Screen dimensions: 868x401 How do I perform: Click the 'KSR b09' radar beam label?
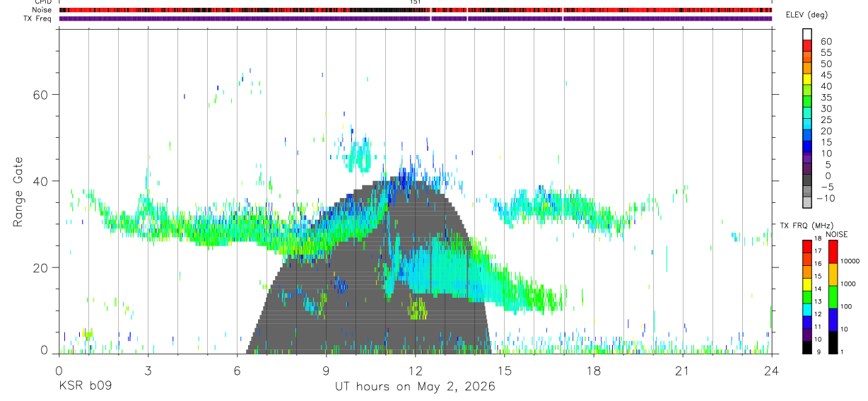(x=85, y=387)
